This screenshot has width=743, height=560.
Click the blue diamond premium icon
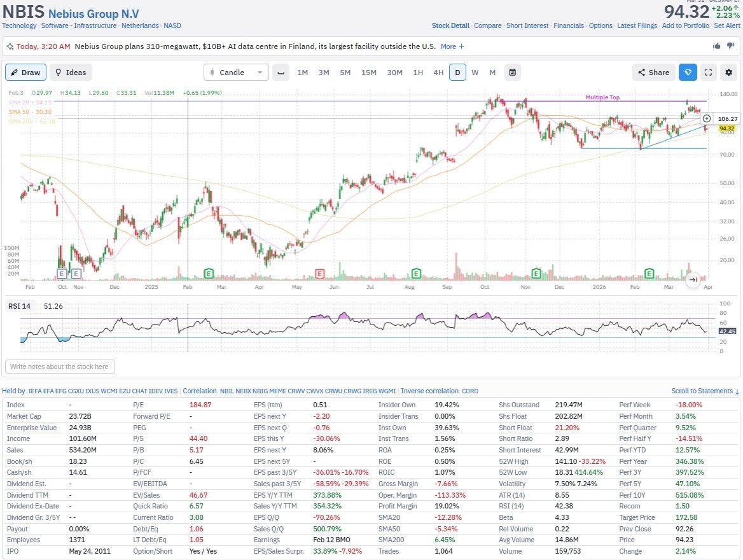688,73
